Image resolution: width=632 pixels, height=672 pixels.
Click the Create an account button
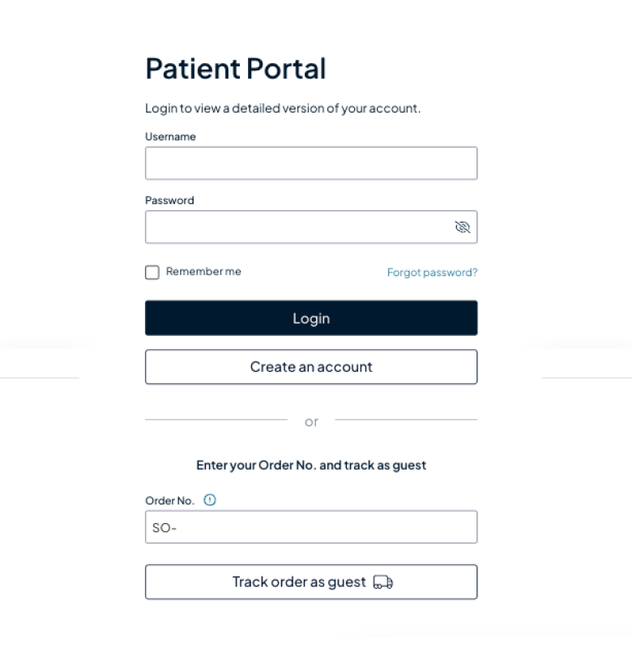(x=311, y=367)
